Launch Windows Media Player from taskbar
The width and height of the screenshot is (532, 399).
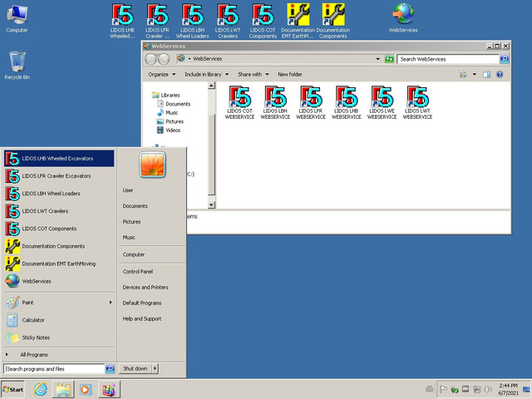(86, 389)
